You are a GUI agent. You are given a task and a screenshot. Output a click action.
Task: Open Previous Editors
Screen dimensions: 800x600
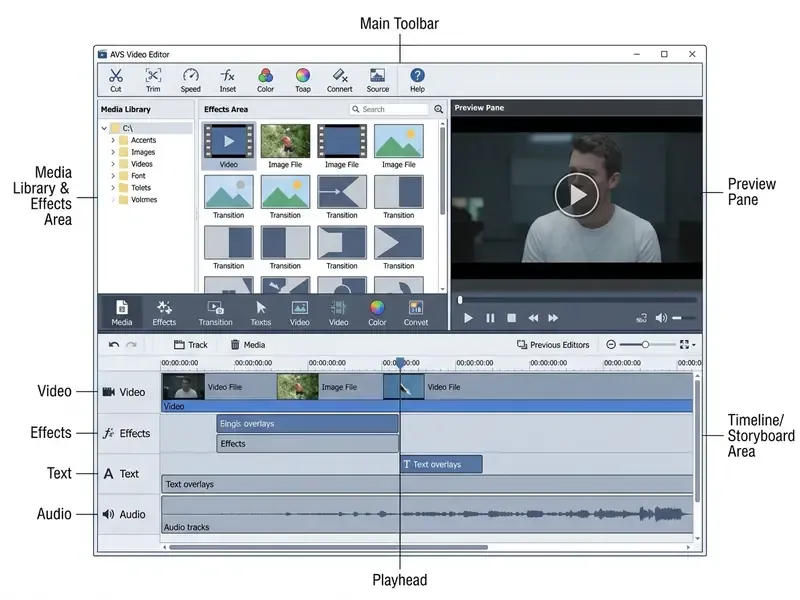click(553, 345)
